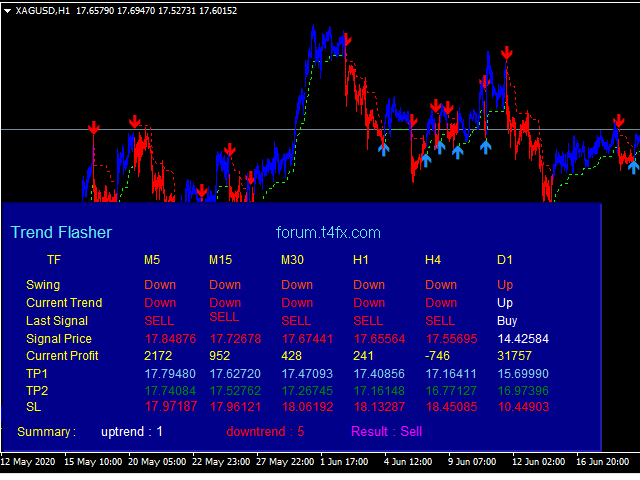
Task: Click the Summary label
Action: point(47,432)
